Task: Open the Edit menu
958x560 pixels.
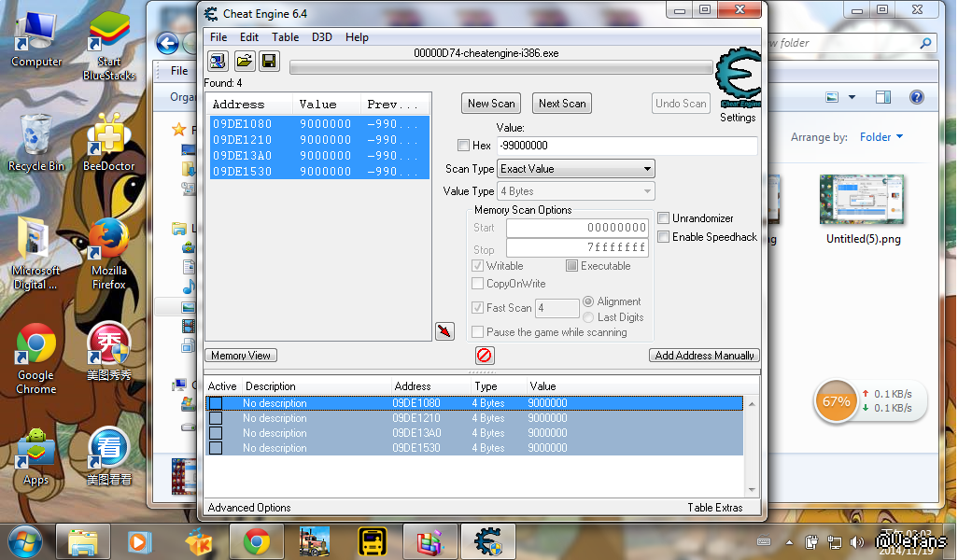Action: [248, 37]
